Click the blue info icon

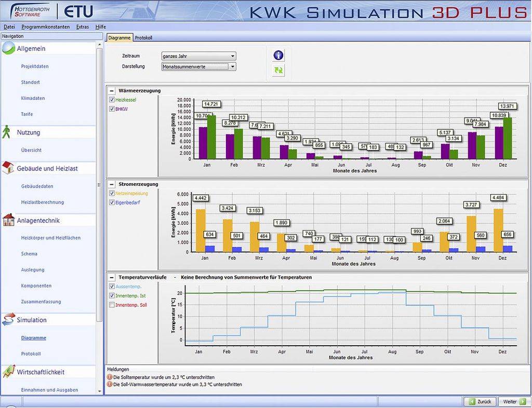click(278, 55)
